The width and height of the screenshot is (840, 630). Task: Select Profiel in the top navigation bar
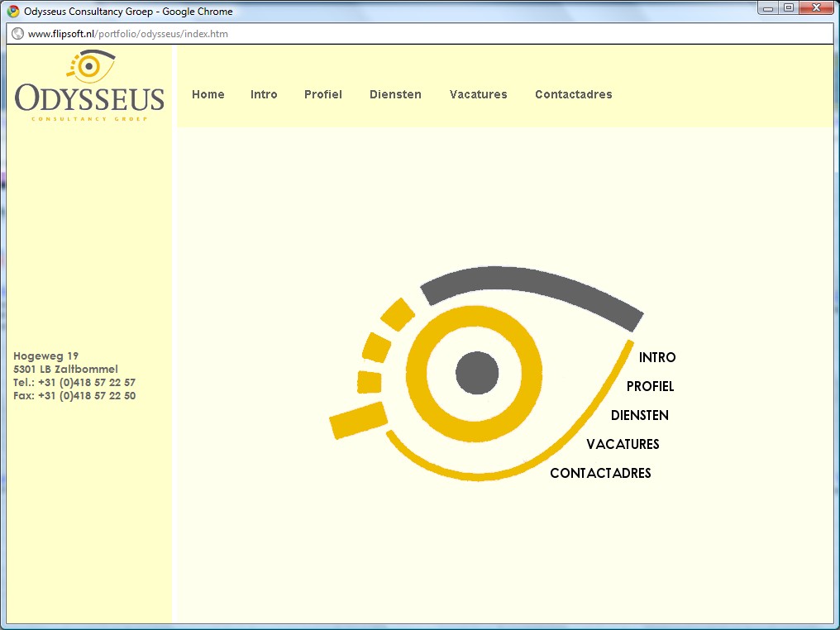323,94
